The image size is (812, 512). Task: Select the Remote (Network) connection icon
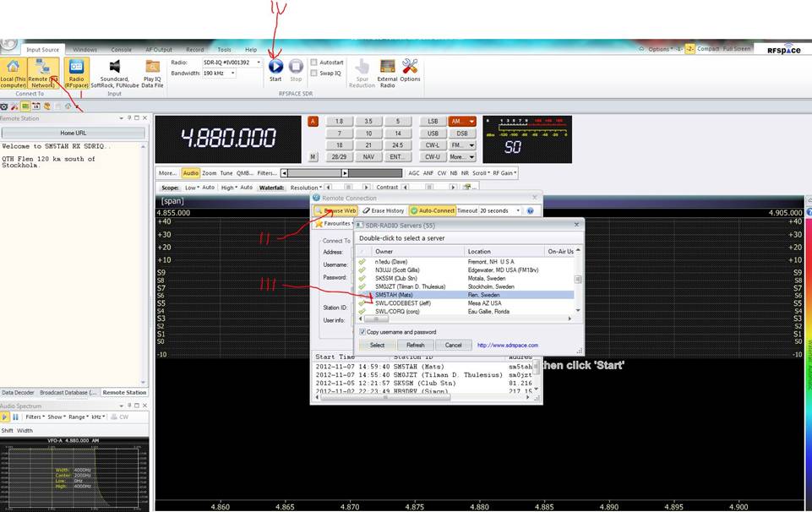(x=42, y=73)
